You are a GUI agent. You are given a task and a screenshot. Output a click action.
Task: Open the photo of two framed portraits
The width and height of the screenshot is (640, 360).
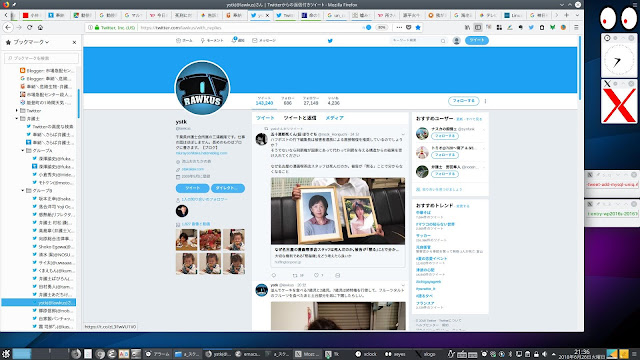click(338, 211)
